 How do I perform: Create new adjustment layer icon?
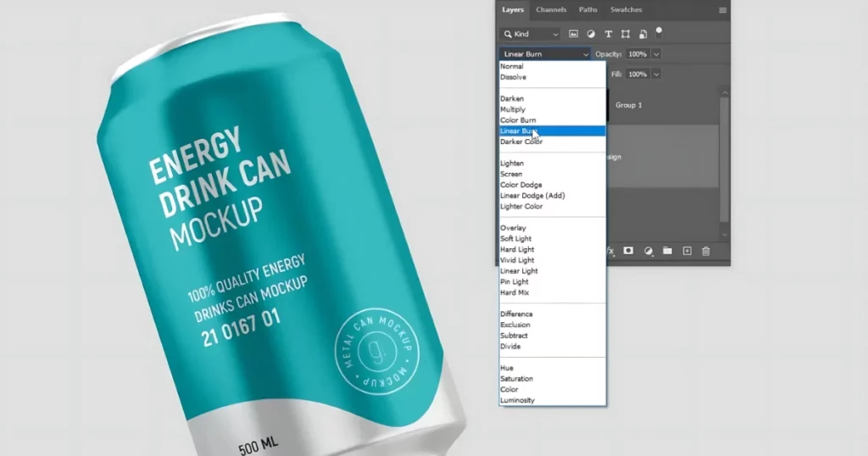[648, 251]
